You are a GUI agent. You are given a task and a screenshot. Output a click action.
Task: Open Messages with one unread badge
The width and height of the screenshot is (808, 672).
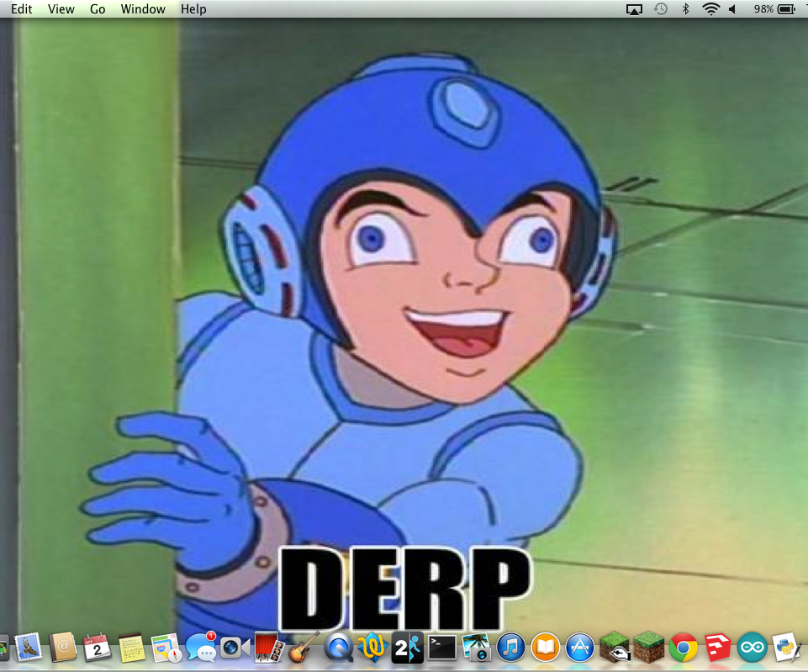click(x=201, y=648)
